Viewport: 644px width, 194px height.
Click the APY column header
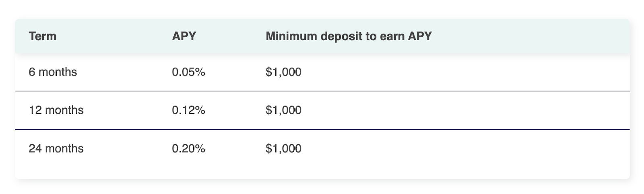[184, 36]
